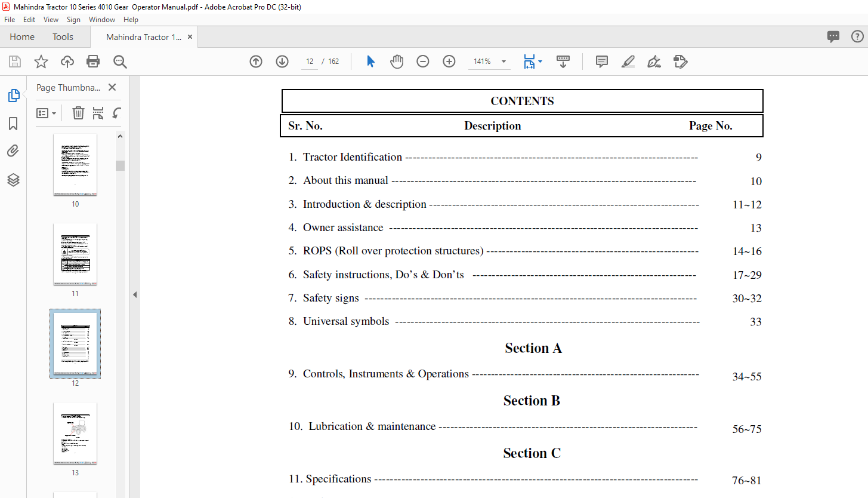Click page range '56~75' text
Image resolution: width=868 pixels, height=498 pixels.
(x=747, y=429)
